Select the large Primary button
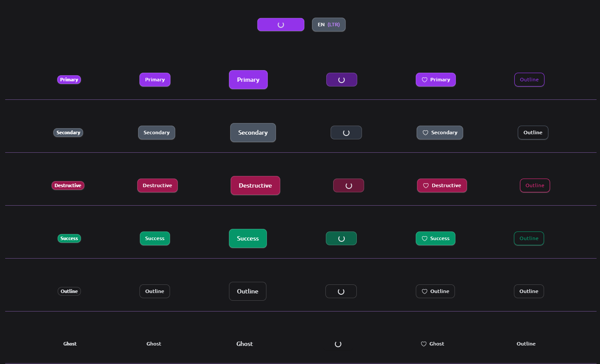 pyautogui.click(x=248, y=80)
